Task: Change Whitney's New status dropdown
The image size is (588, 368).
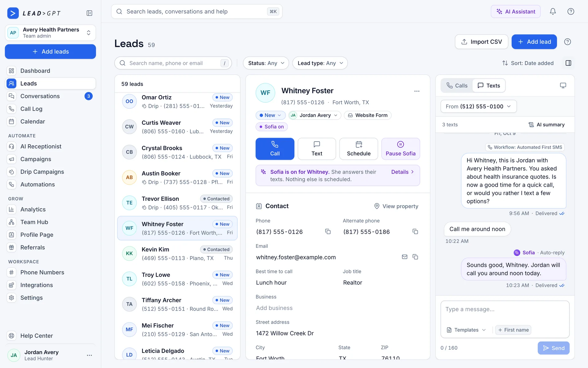Action: click(270, 115)
